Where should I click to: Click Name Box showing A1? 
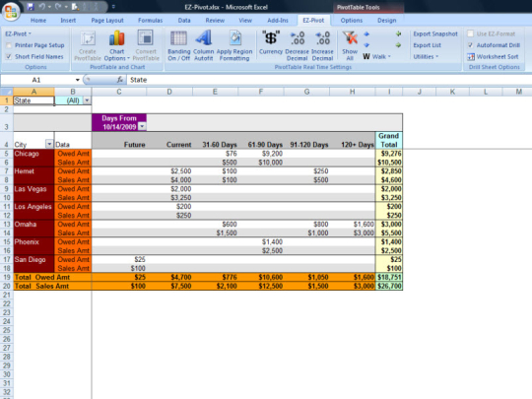36,80
